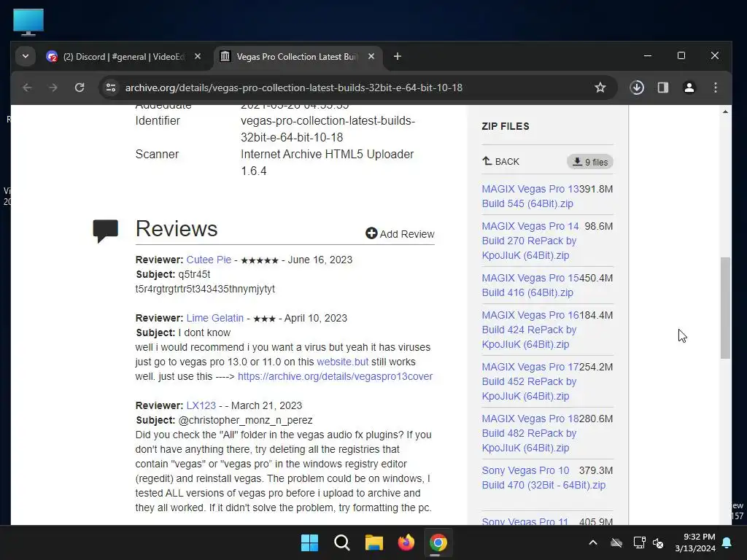The width and height of the screenshot is (747, 560).
Task: Toggle Chrome side panel
Action: pyautogui.click(x=663, y=87)
